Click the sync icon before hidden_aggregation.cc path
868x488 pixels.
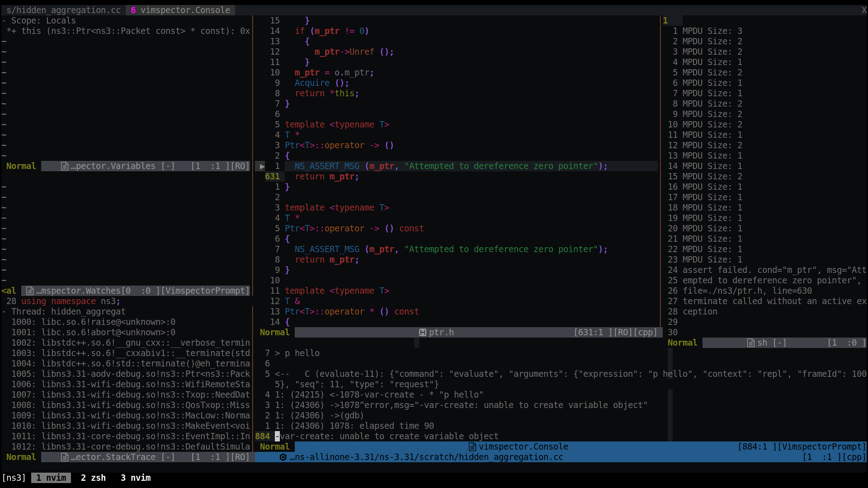pyautogui.click(x=283, y=457)
